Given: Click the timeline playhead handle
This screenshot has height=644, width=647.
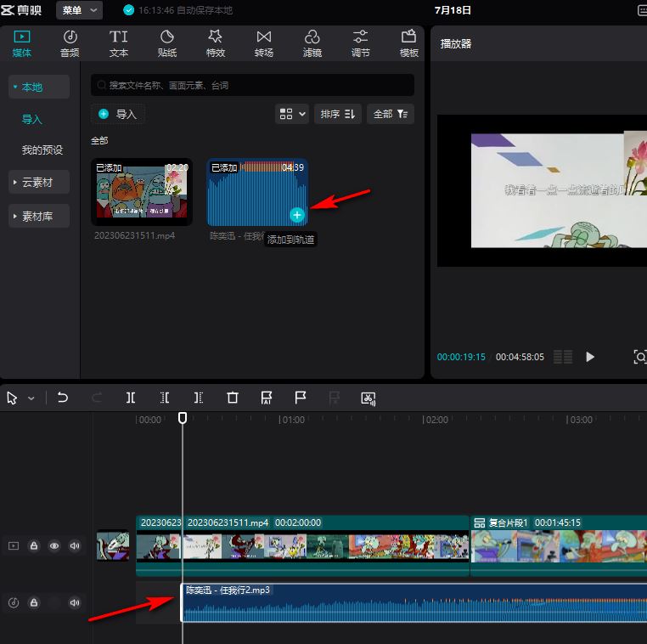Looking at the screenshot, I should pyautogui.click(x=183, y=418).
